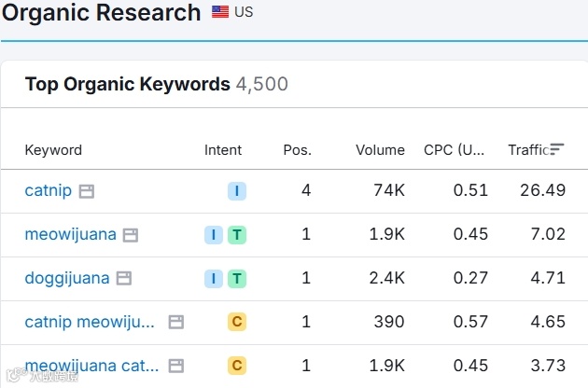Click the transactional T badge for meowijuana

(x=237, y=235)
